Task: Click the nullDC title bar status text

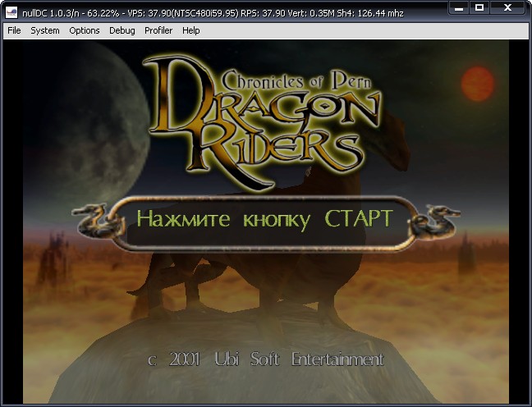Action: (x=213, y=13)
